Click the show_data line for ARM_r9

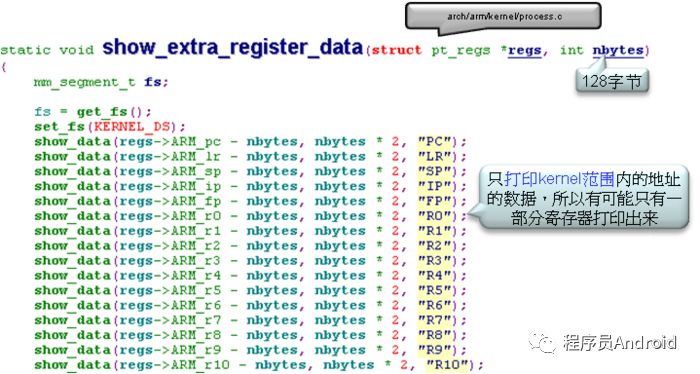click(x=250, y=350)
